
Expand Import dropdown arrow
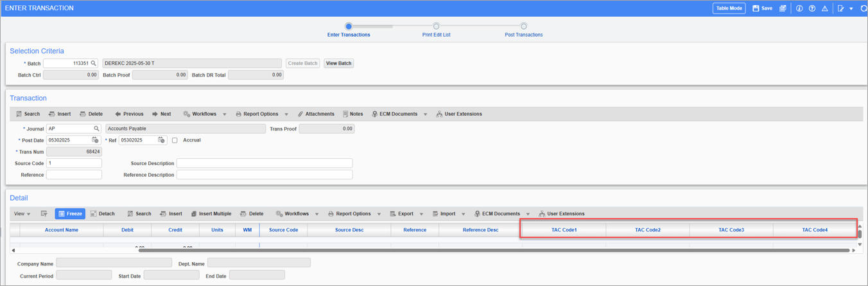tap(463, 214)
